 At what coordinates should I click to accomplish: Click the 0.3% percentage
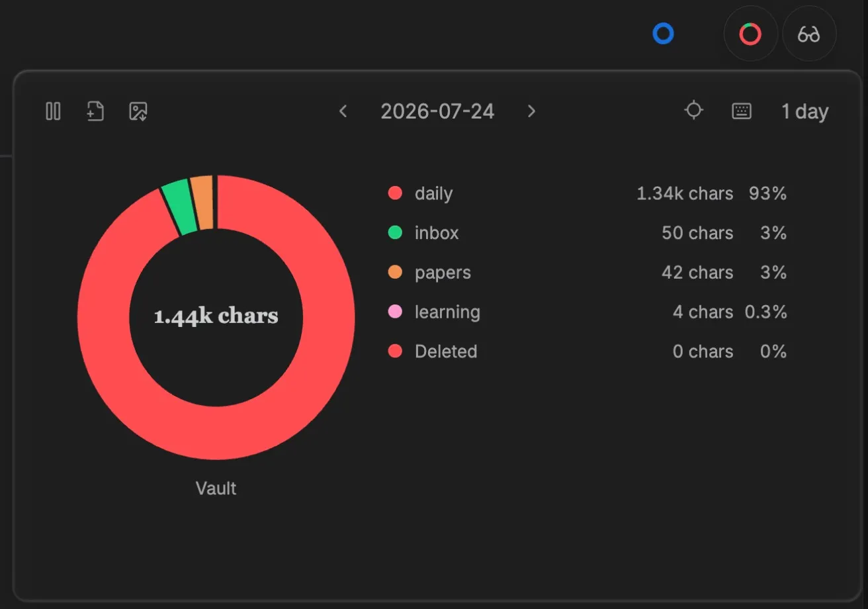766,312
